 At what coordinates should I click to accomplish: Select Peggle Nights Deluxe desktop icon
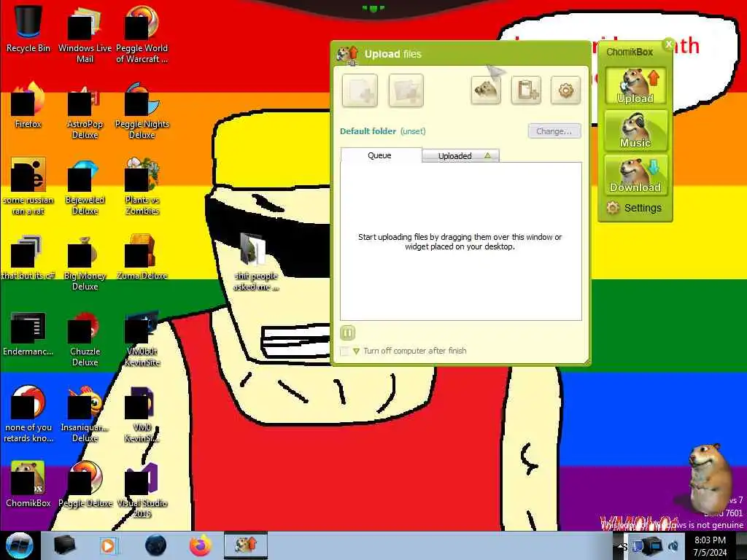pos(142,111)
